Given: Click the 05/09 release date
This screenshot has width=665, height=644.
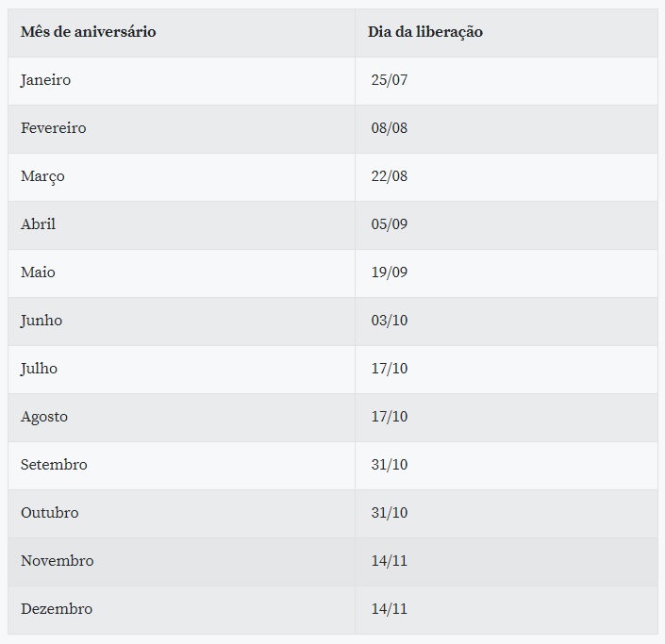Looking at the screenshot, I should coord(390,224).
